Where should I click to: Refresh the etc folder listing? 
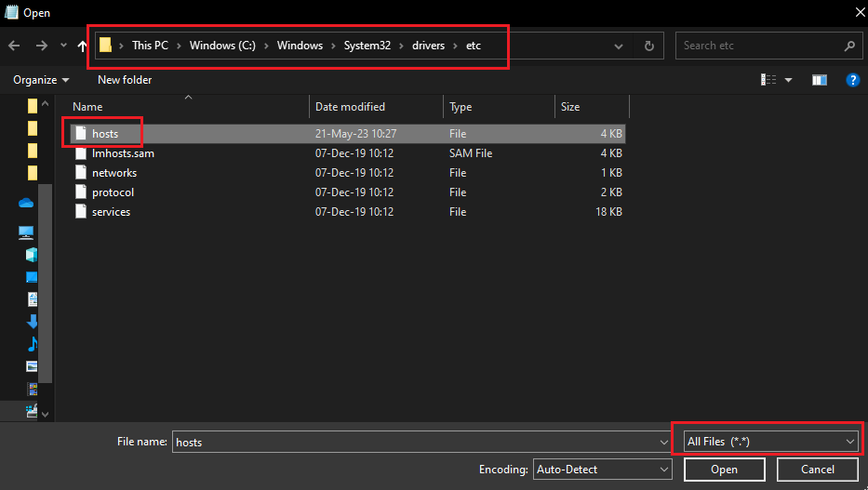click(x=648, y=46)
